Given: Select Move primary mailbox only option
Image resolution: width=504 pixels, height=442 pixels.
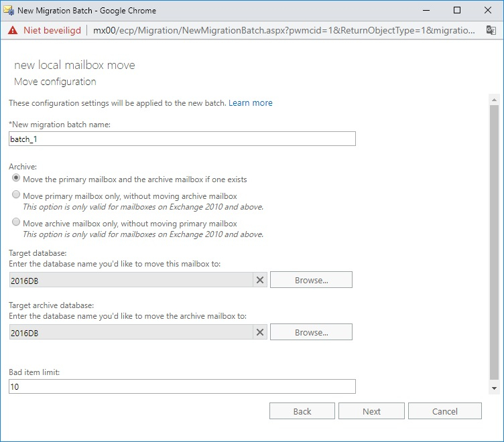Looking at the screenshot, I should 16,195.
